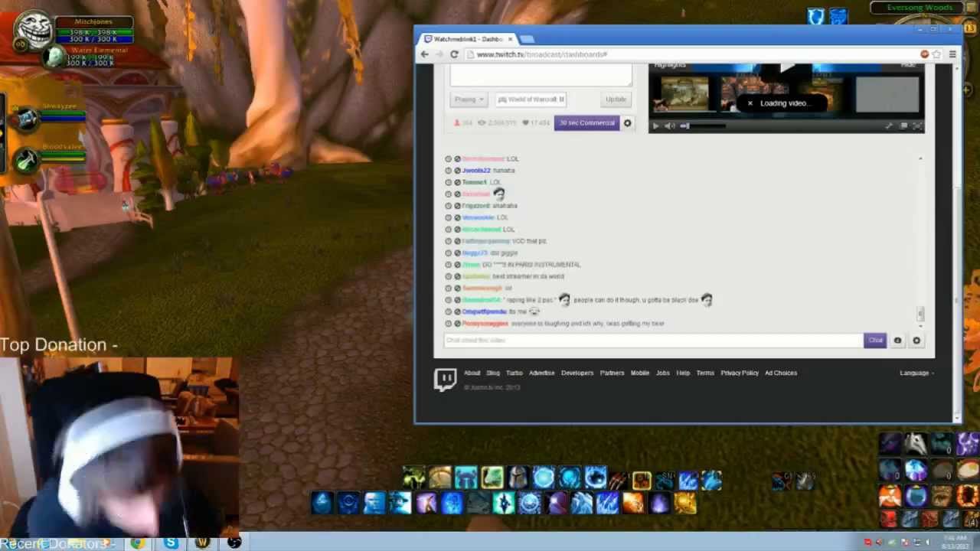Open the Developers footer link
The image size is (980, 551).
click(577, 373)
